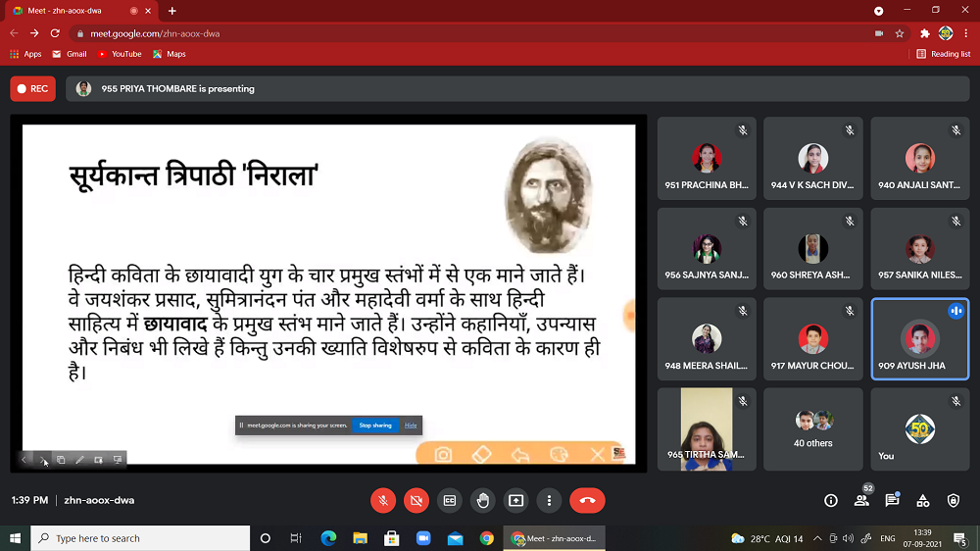
Task: Raise hand in the meeting
Action: tap(483, 500)
